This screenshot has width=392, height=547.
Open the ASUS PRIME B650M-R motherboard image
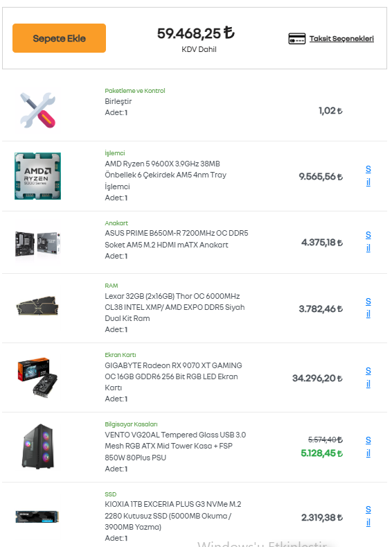(37, 243)
